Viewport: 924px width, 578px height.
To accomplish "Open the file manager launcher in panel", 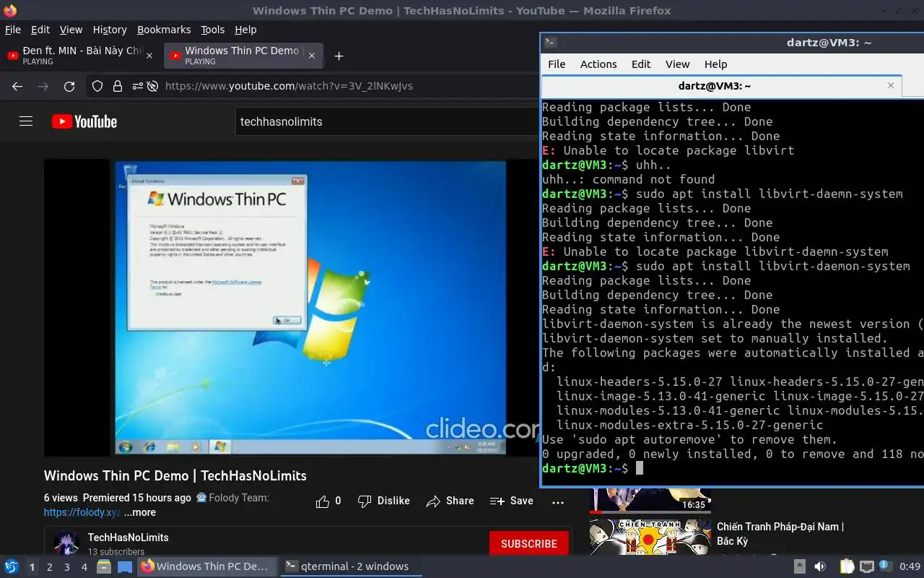I will tap(104, 566).
